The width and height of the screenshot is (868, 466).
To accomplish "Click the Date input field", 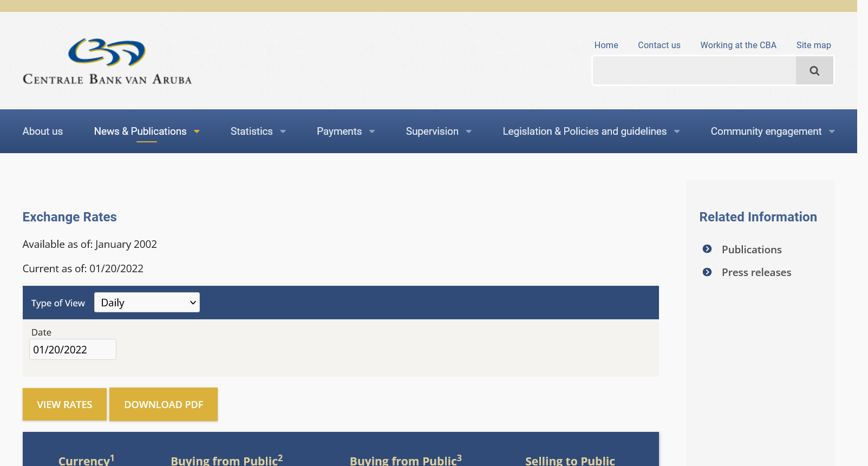I will (73, 350).
